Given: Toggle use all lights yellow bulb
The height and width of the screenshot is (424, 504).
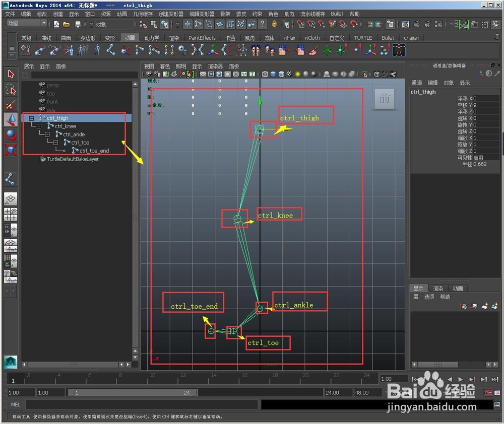Looking at the screenshot, I should [298, 74].
